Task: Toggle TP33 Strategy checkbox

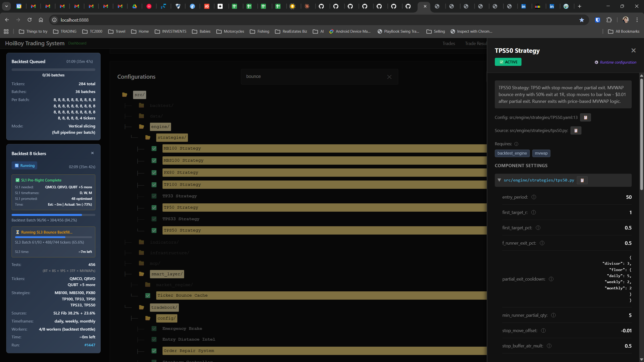Action: tap(154, 196)
